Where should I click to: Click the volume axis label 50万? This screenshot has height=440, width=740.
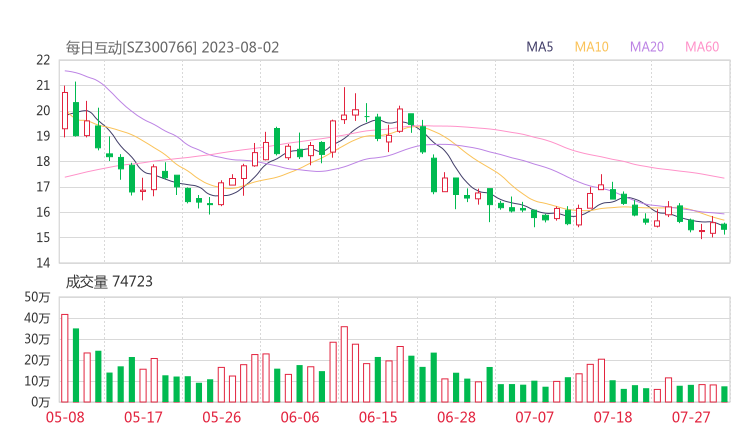coord(37,297)
